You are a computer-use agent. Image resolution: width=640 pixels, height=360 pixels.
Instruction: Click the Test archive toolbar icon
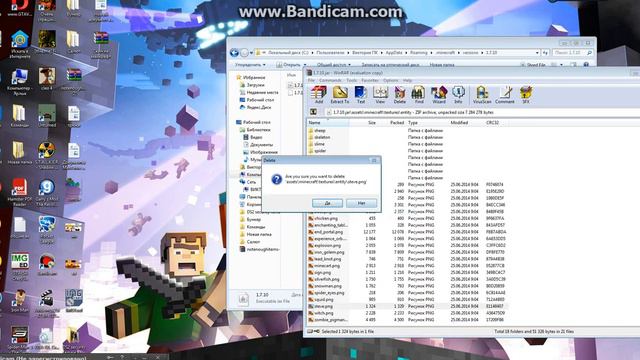coord(361,95)
